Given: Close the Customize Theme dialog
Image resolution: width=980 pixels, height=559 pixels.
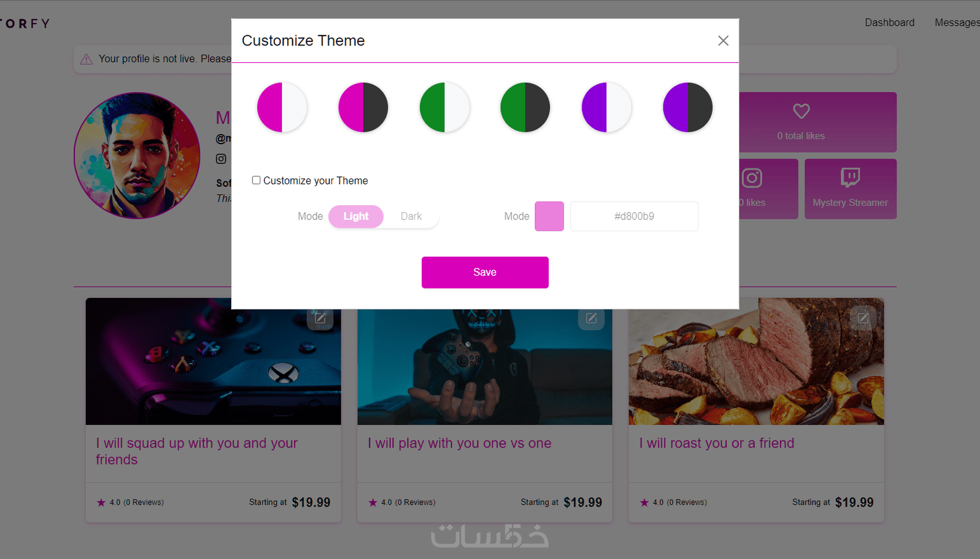Looking at the screenshot, I should point(723,40).
